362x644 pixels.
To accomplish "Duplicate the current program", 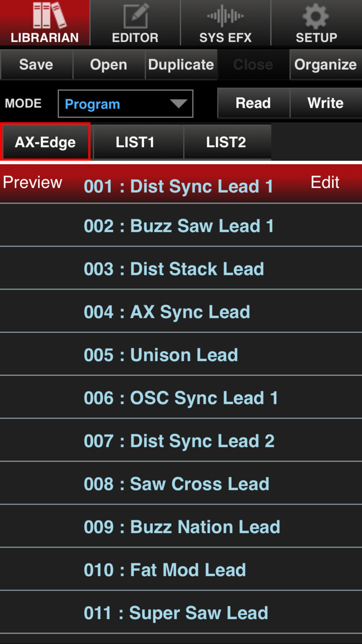I will coord(181,64).
